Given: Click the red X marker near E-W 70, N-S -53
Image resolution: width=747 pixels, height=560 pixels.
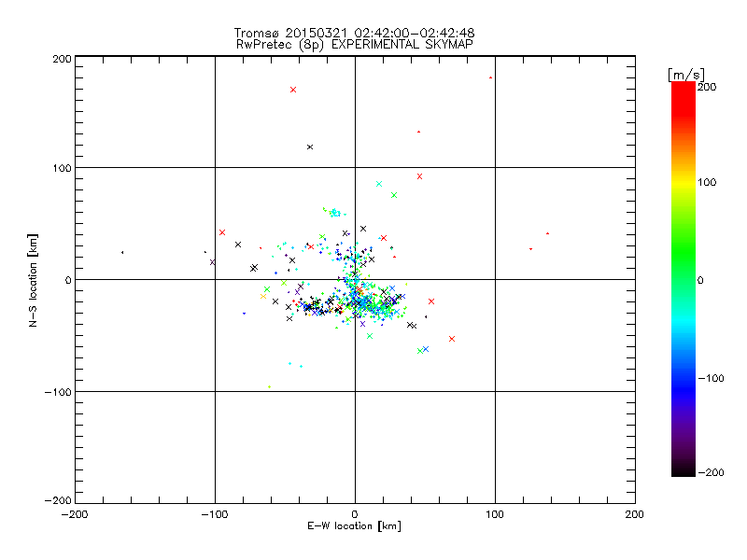Looking at the screenshot, I should click(x=452, y=339).
